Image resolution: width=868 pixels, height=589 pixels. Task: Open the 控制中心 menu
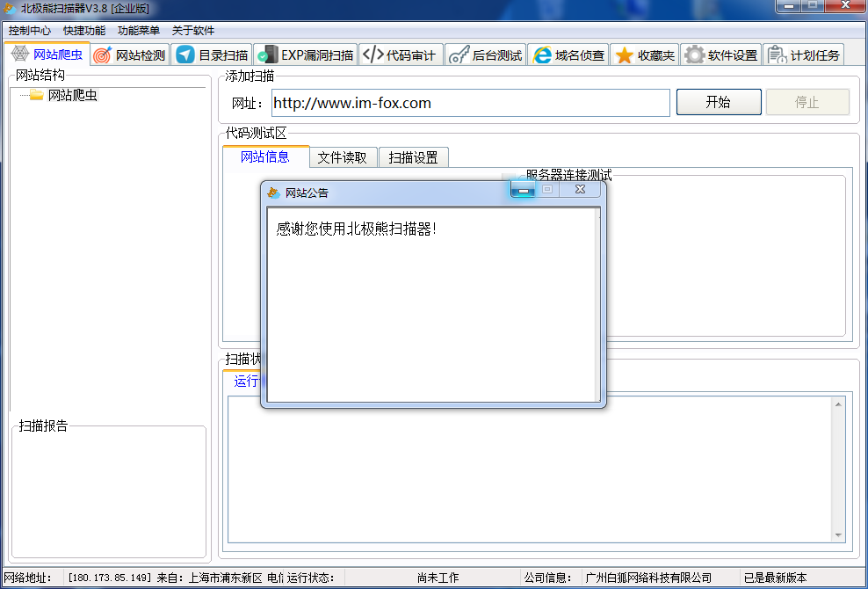[x=30, y=30]
